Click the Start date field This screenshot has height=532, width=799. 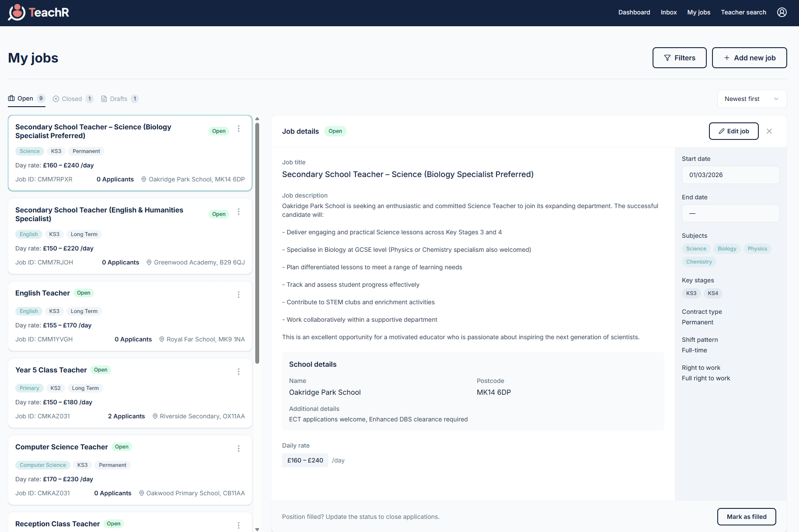(730, 175)
